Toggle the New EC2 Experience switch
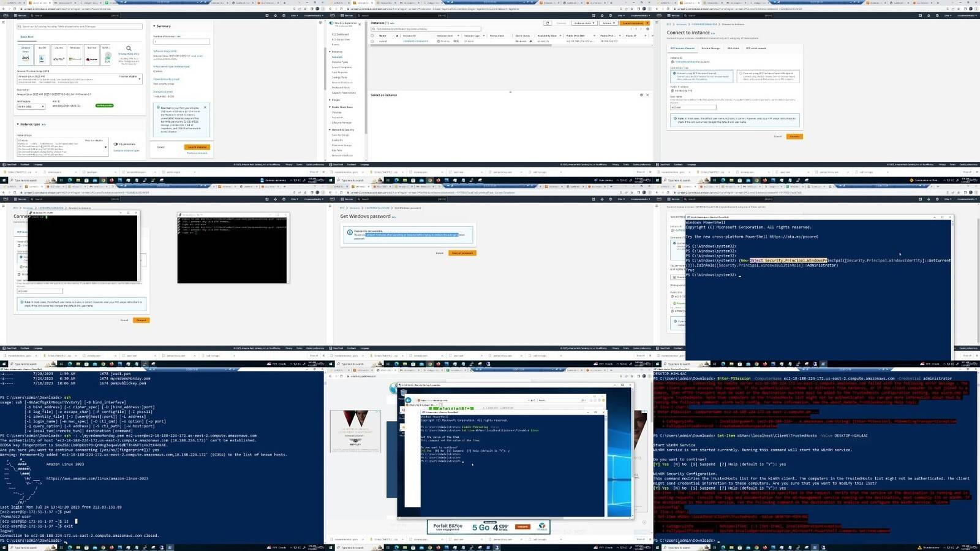Viewport: 980px width, 551px height. tap(331, 23)
